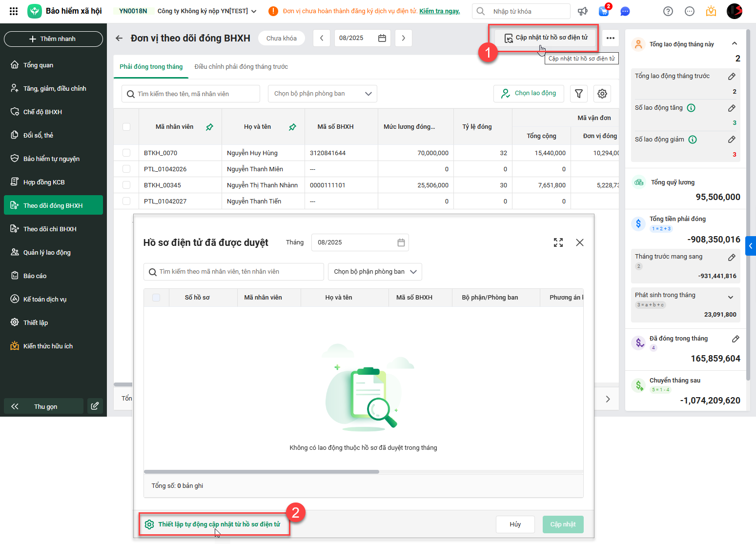Pin the Mã nhân viên column
Image resolution: width=756 pixels, height=544 pixels.
(x=209, y=127)
